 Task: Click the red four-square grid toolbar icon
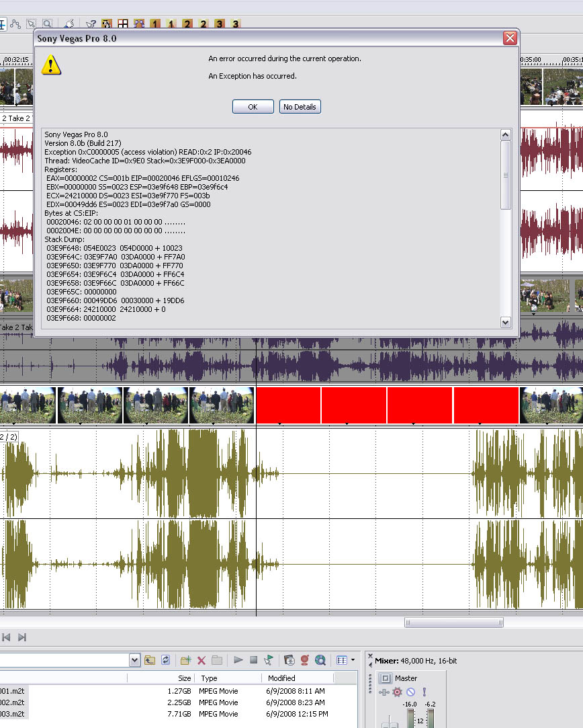click(123, 24)
